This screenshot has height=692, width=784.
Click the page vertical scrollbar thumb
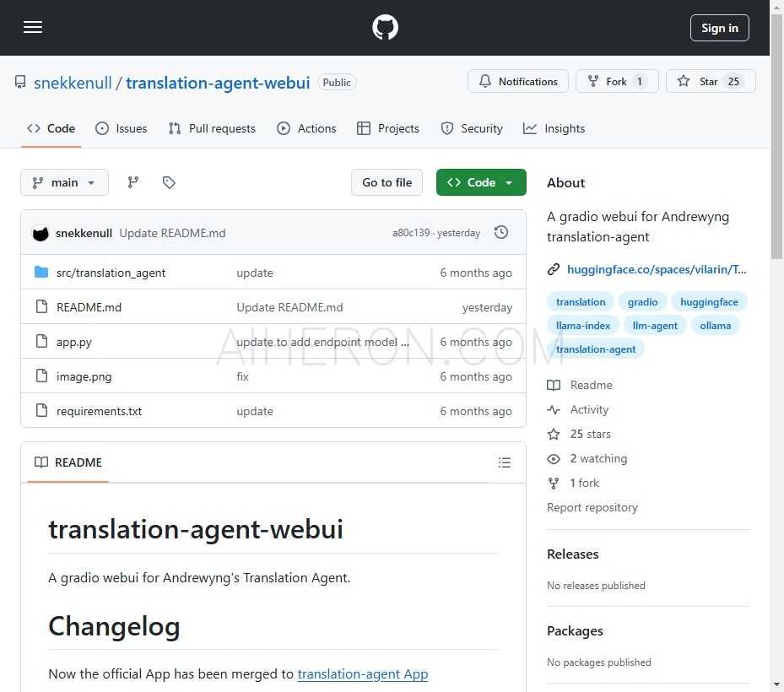(x=776, y=135)
